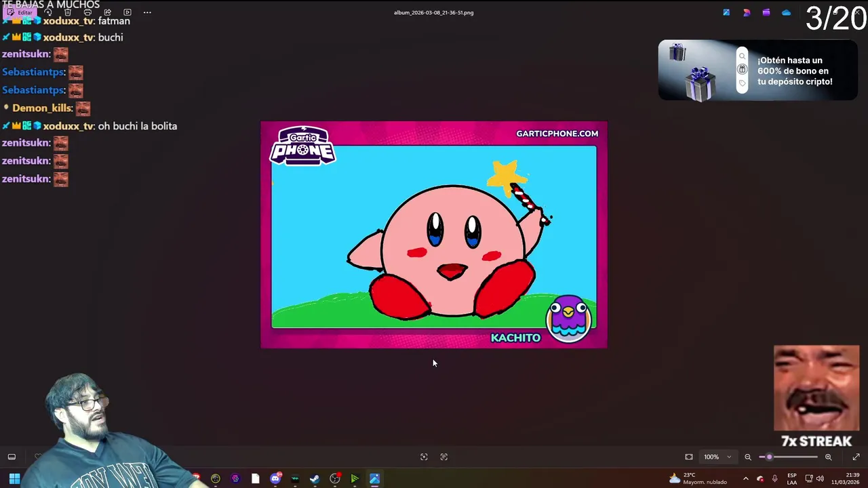Click the zoom slider handle
The width and height of the screenshot is (868, 488).
pyautogui.click(x=769, y=457)
